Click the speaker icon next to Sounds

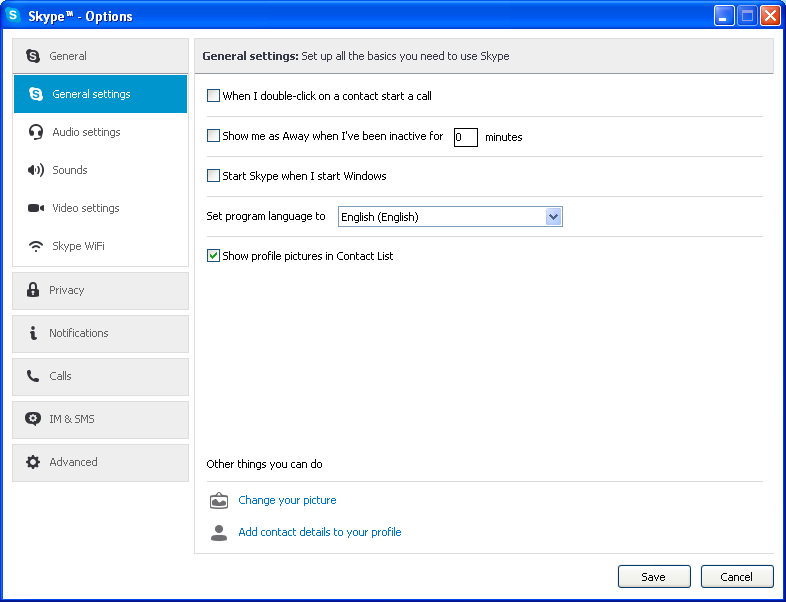tap(36, 170)
